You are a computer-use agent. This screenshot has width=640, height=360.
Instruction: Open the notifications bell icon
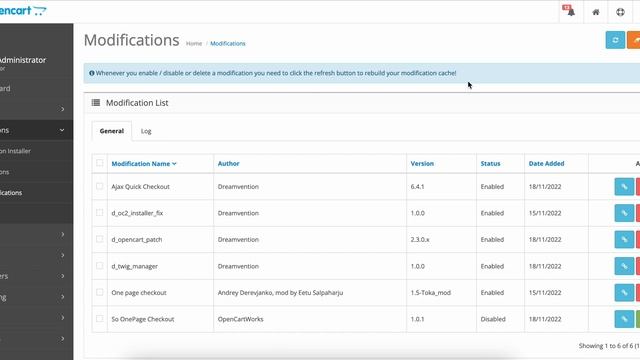pyautogui.click(x=569, y=11)
